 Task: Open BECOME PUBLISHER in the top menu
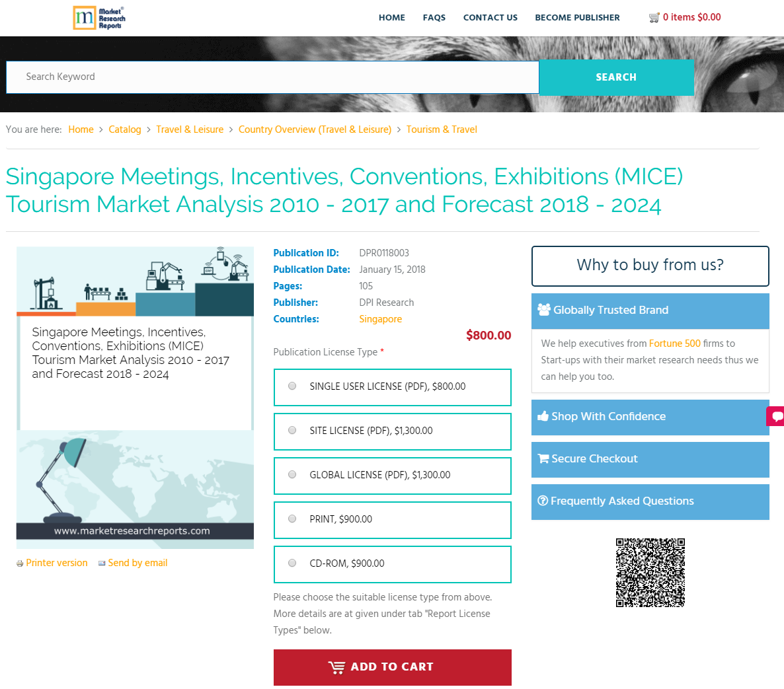pyautogui.click(x=578, y=17)
